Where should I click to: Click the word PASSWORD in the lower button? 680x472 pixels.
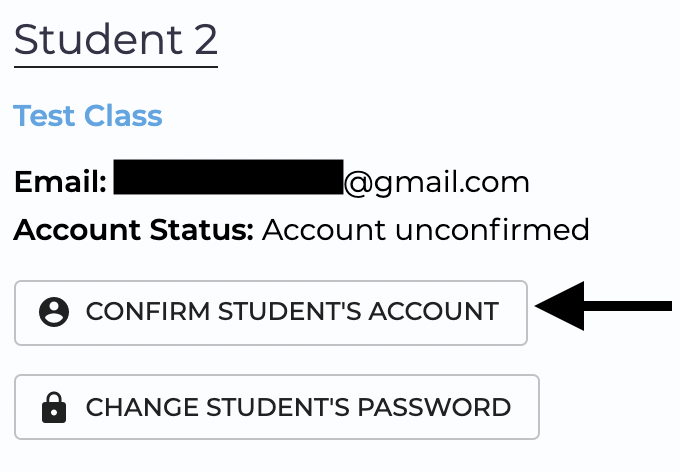click(435, 407)
